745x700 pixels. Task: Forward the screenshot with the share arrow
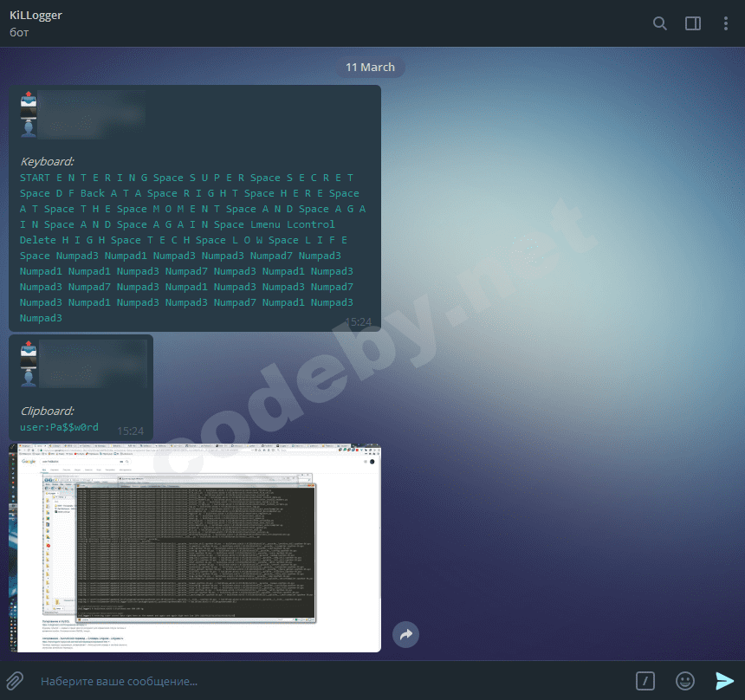[x=405, y=634]
